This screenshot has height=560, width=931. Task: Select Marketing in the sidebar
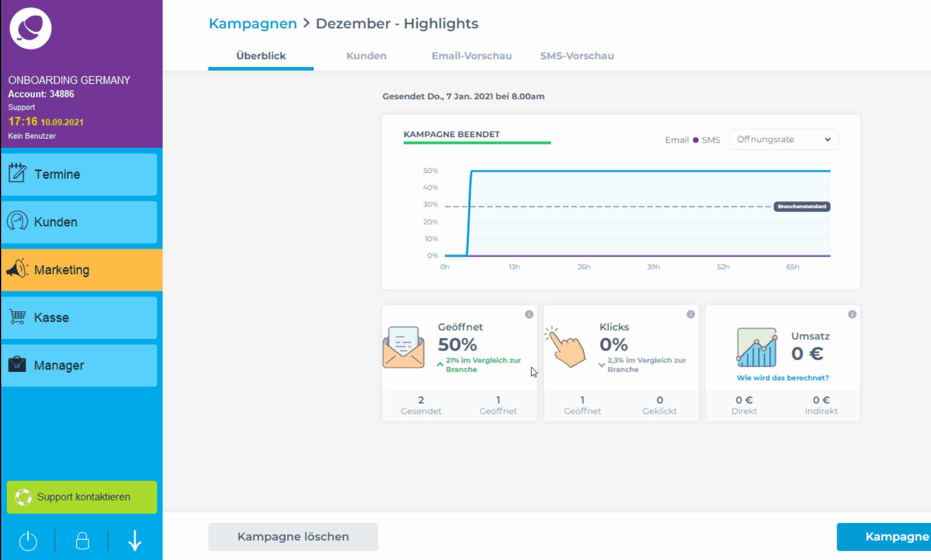(x=81, y=270)
